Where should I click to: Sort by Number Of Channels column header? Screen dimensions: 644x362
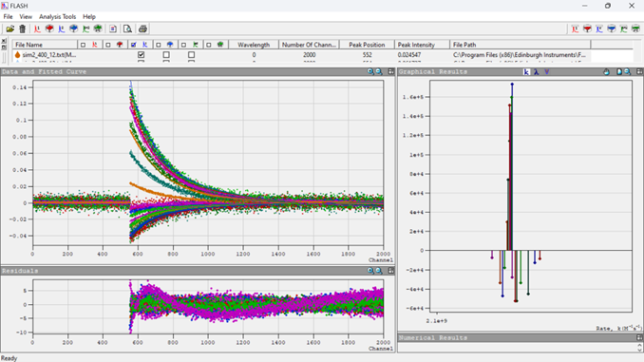(x=310, y=45)
